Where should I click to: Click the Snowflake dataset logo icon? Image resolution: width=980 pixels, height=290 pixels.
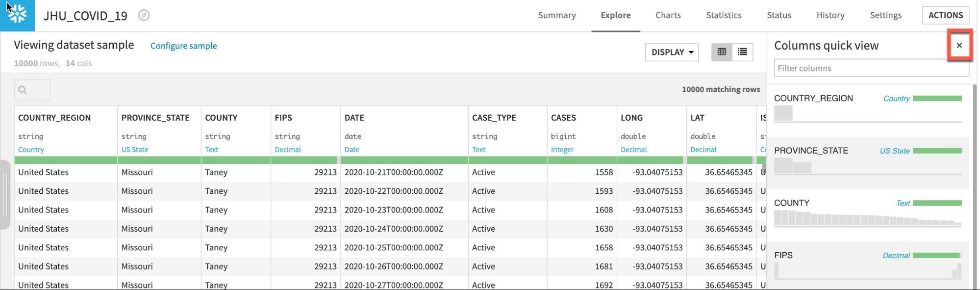tap(17, 15)
